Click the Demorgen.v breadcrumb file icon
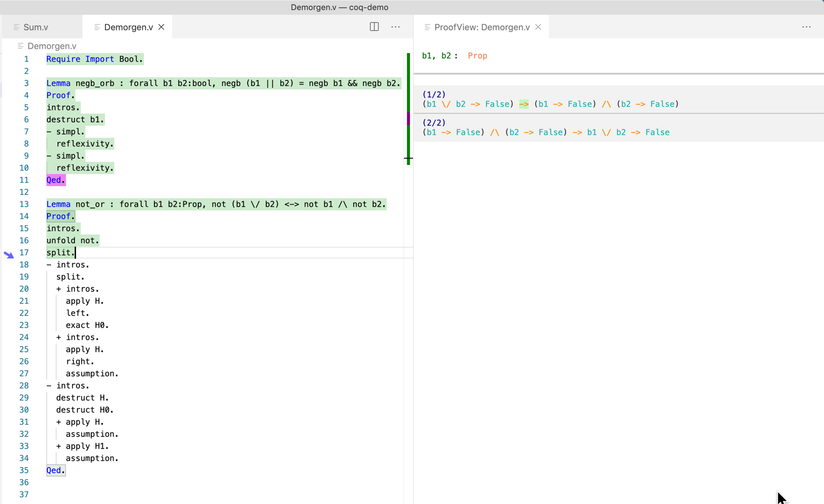Screen dimensions: 824x504 (x=21, y=46)
